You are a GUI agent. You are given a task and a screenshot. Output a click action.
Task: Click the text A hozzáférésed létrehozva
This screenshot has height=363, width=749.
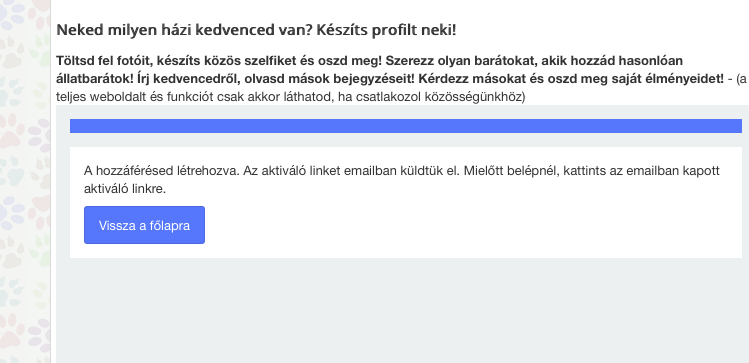click(x=162, y=171)
